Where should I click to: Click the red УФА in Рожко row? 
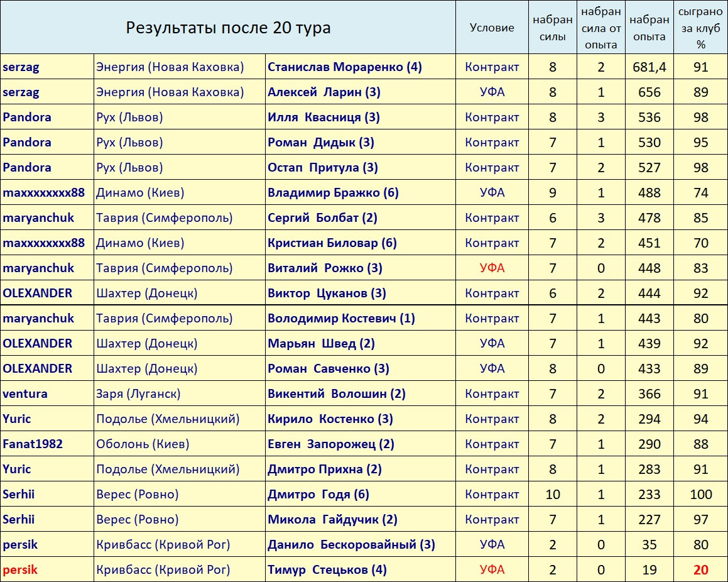click(492, 268)
